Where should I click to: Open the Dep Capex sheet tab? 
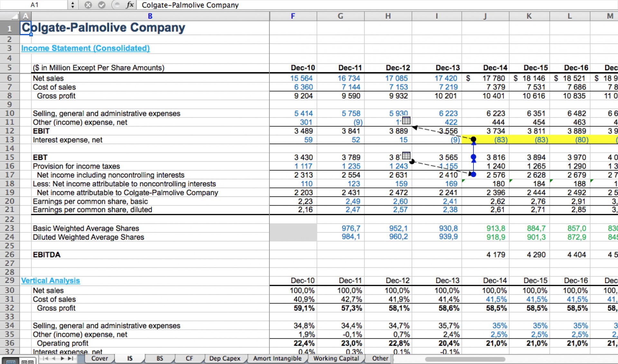(x=225, y=359)
